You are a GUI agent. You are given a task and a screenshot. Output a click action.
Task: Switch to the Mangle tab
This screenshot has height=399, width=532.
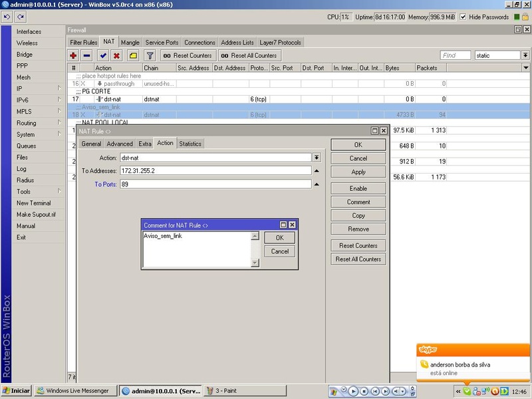click(130, 43)
